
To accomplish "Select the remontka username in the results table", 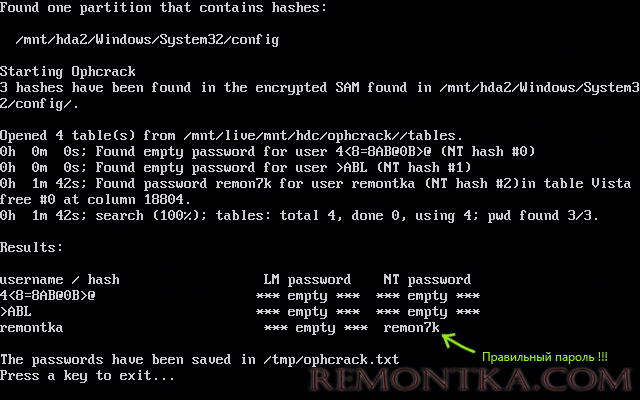I will coord(32,326).
